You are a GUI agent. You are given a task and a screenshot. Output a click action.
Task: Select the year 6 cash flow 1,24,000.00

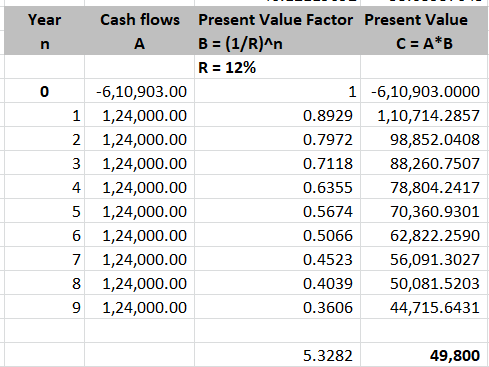point(140,235)
